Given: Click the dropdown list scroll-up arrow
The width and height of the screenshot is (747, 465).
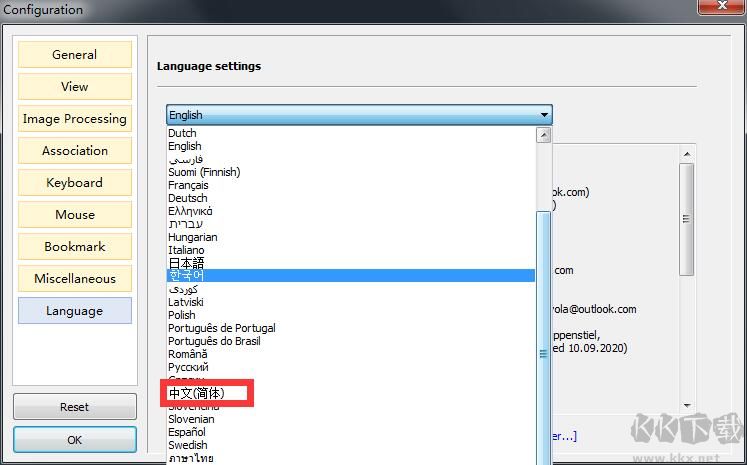Looking at the screenshot, I should pyautogui.click(x=544, y=135).
